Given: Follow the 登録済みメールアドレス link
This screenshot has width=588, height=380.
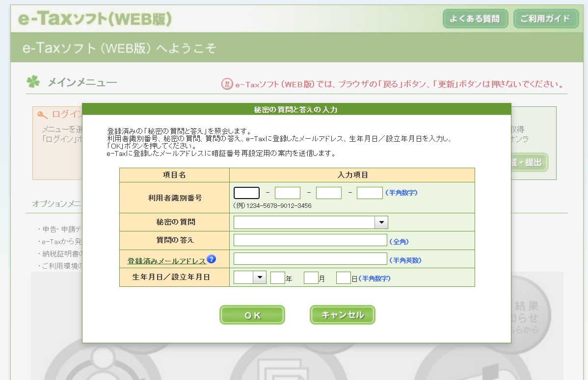Looking at the screenshot, I should tap(166, 261).
